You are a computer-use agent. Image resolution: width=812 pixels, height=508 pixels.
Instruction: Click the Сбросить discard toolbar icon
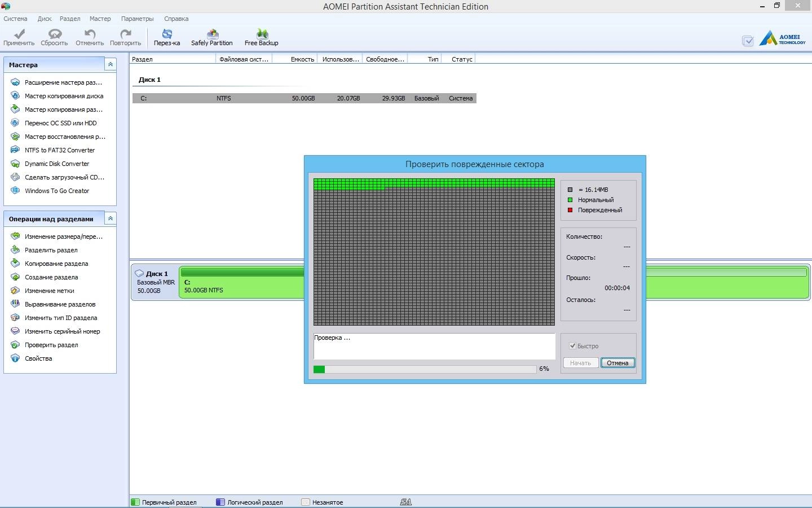[x=54, y=34]
